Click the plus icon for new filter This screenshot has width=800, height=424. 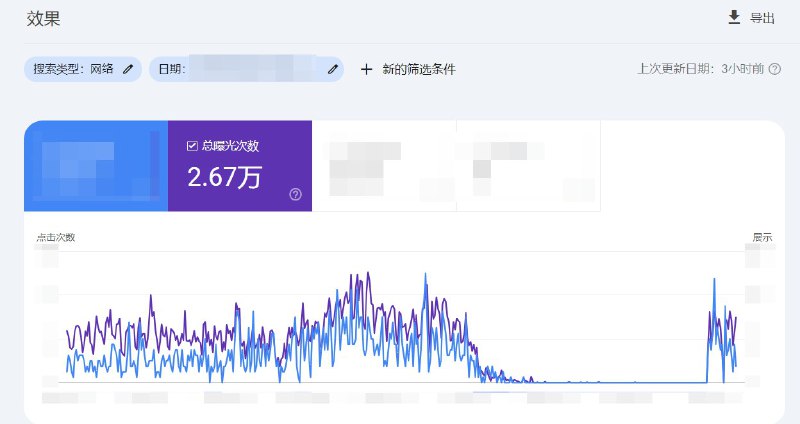coord(366,69)
